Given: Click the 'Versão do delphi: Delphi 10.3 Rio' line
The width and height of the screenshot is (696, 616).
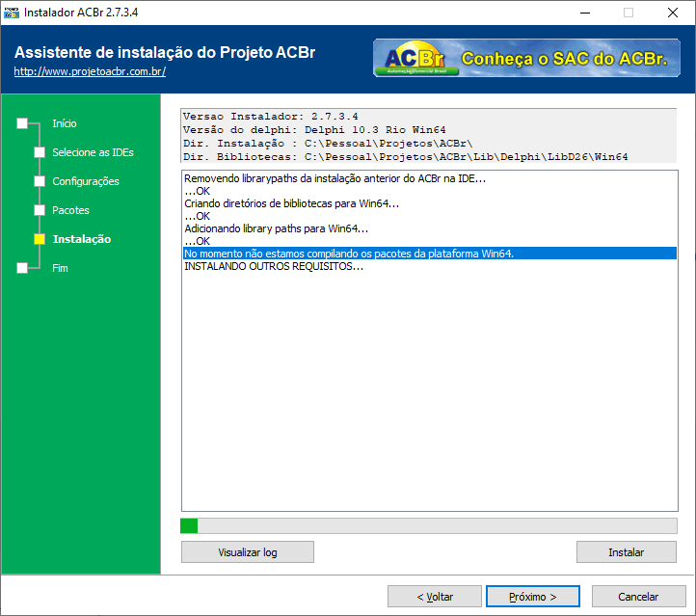Looking at the screenshot, I should click(x=314, y=129).
